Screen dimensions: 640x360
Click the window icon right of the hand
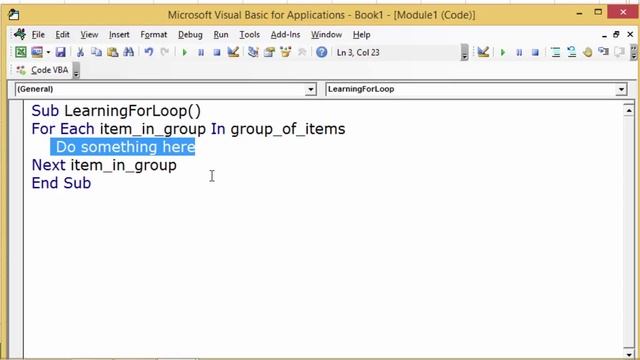603,52
